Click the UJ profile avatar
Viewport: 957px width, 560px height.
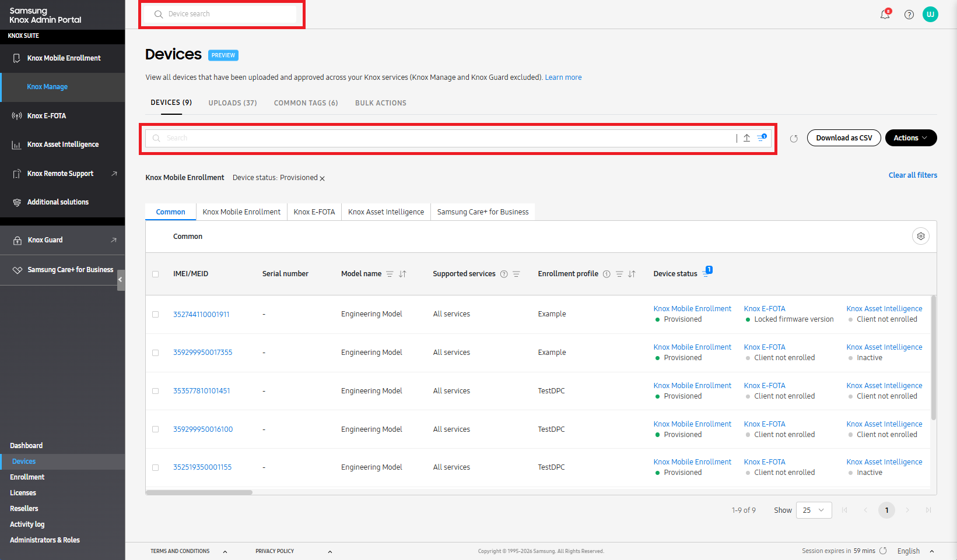coord(931,14)
